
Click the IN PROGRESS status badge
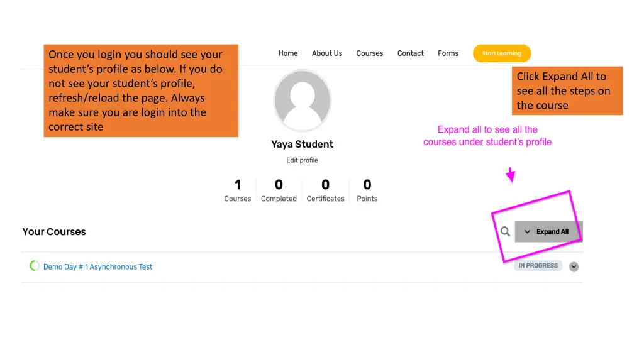click(x=538, y=265)
